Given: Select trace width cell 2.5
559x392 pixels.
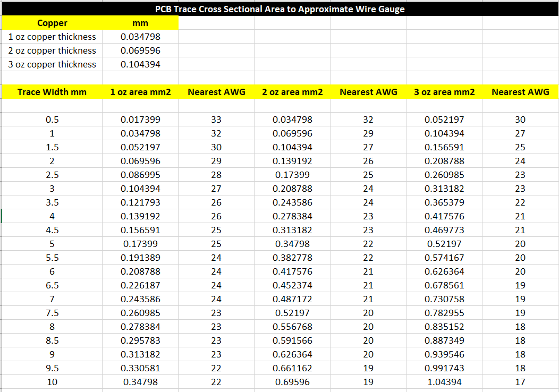Looking at the screenshot, I should (52, 175).
